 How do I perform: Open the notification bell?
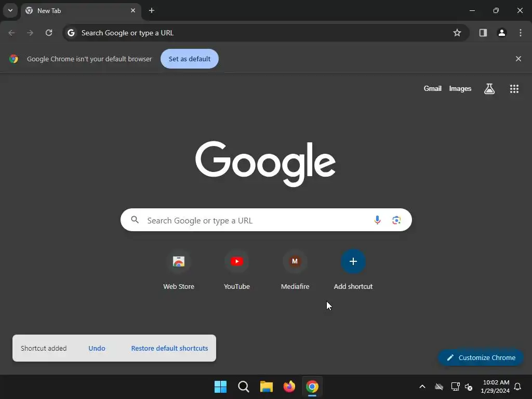[517, 387]
